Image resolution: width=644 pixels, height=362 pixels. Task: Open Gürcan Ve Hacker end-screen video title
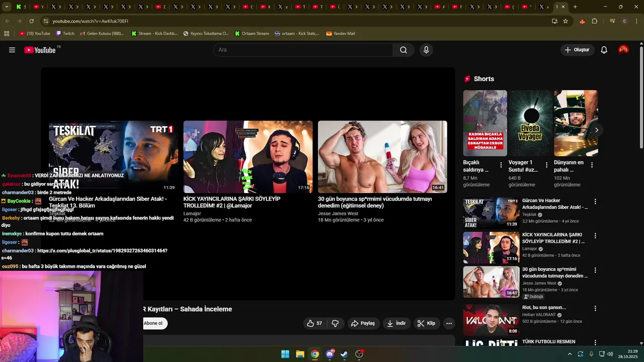pos(108,202)
